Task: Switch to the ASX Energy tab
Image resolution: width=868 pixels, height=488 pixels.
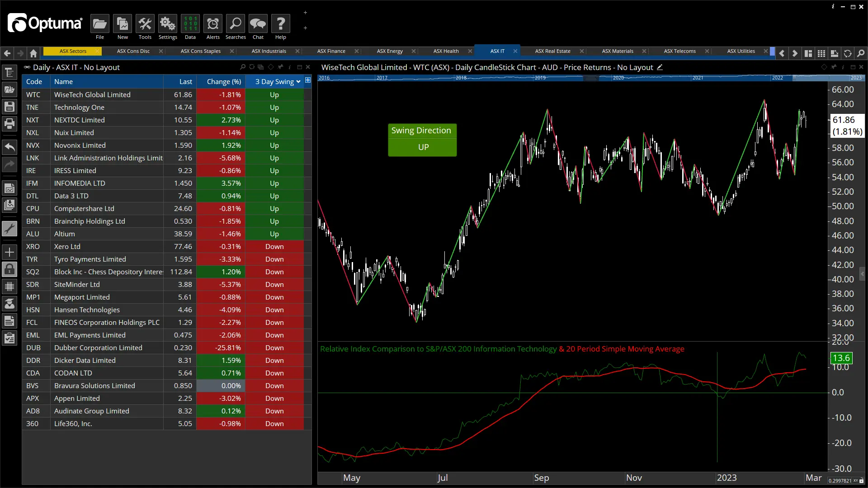Action: click(x=390, y=51)
